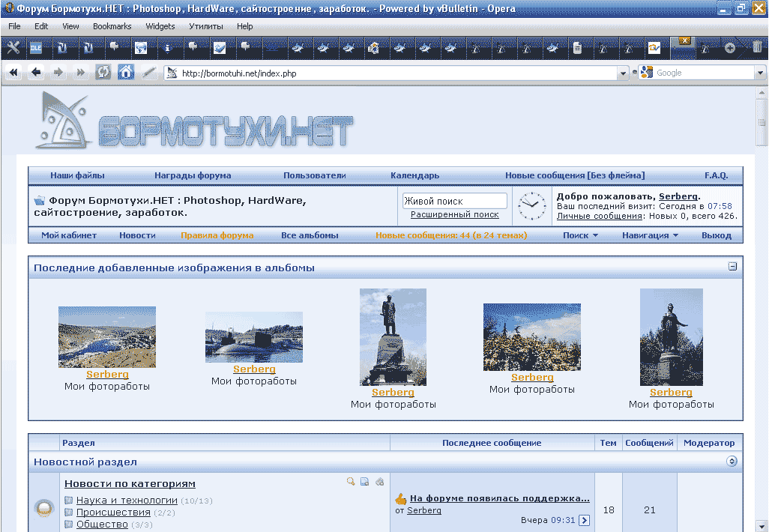Open Наука и технологии subforum
769x532 pixels.
127,500
